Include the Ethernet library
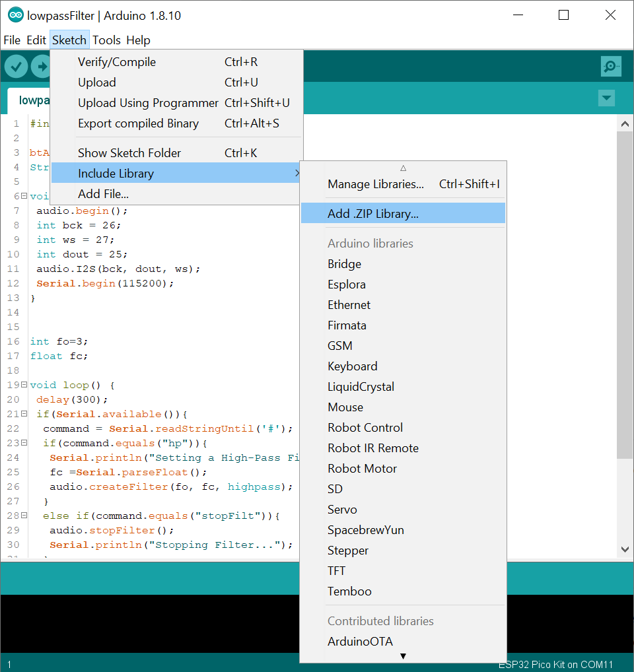 tap(403, 305)
